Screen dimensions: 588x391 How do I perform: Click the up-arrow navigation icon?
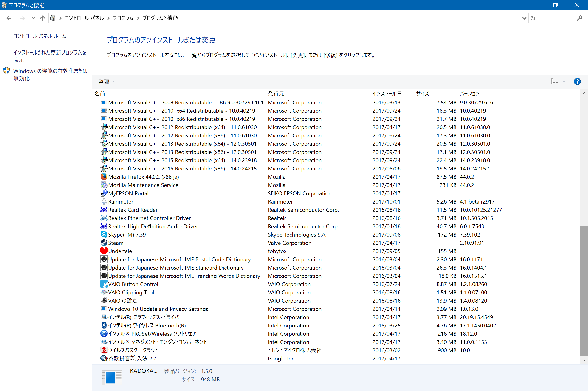point(43,18)
